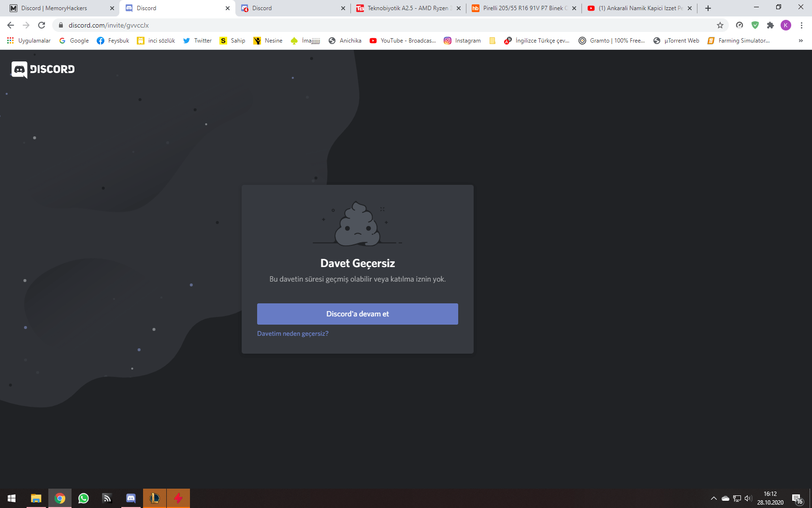Go back with browser back arrow
812x508 pixels.
(x=11, y=25)
